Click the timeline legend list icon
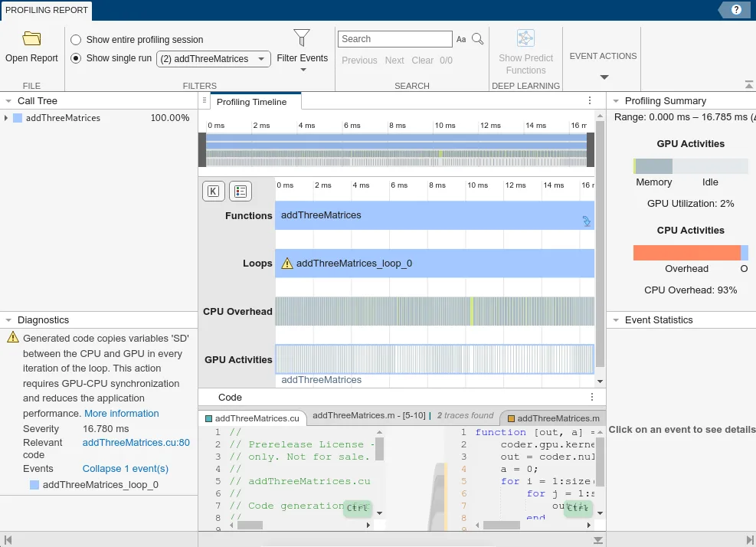Screen dimensions: 756x547 [241, 192]
